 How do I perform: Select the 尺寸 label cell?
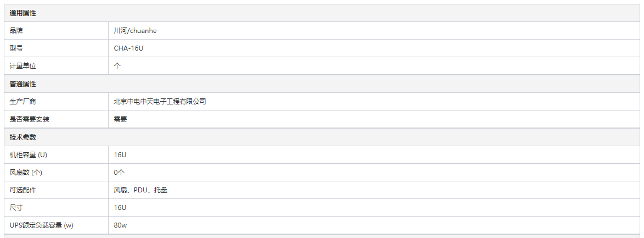tap(57, 208)
